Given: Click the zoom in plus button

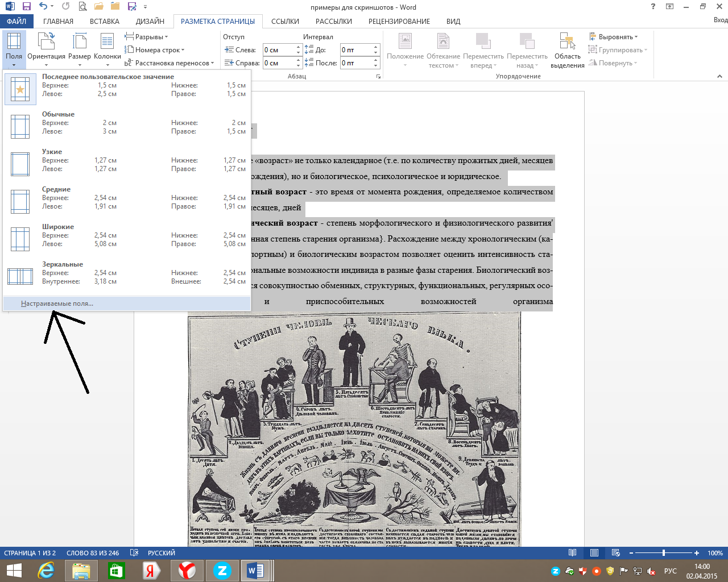Looking at the screenshot, I should (x=697, y=553).
